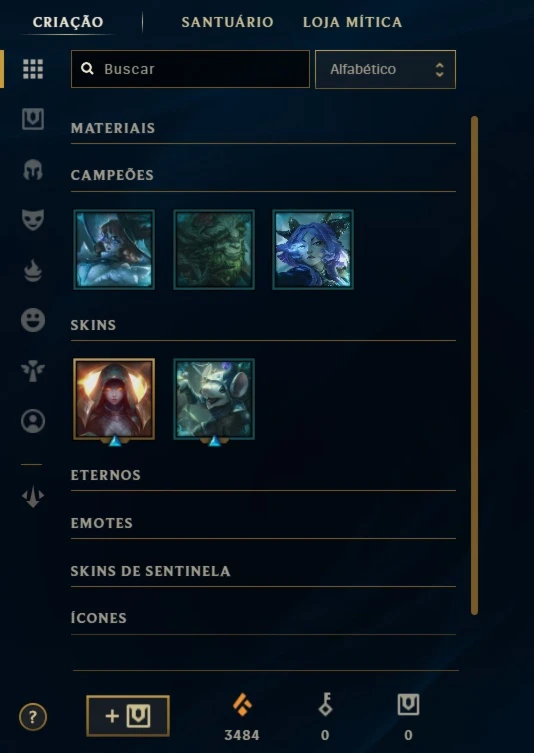Open the Alfabético sort dropdown

(x=385, y=69)
